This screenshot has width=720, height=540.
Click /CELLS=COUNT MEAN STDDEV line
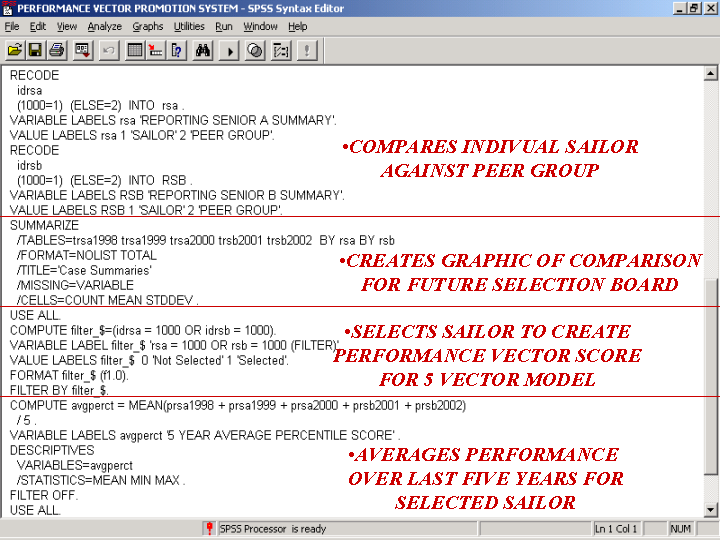tap(108, 300)
